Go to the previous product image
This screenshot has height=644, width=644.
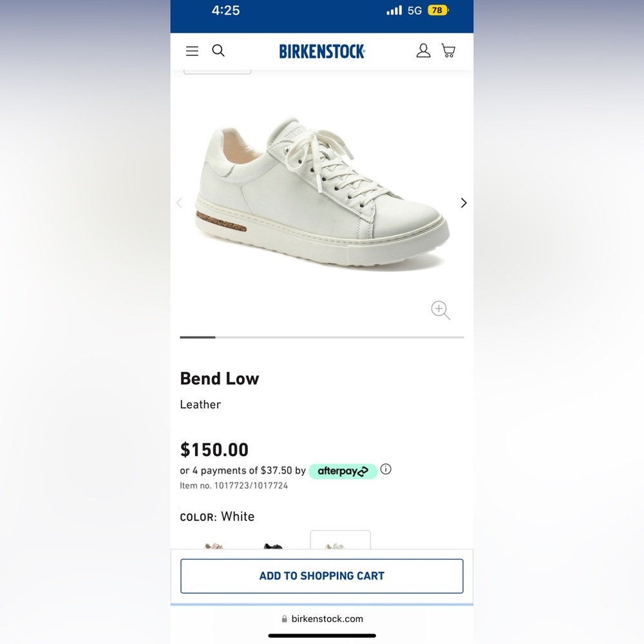click(180, 202)
